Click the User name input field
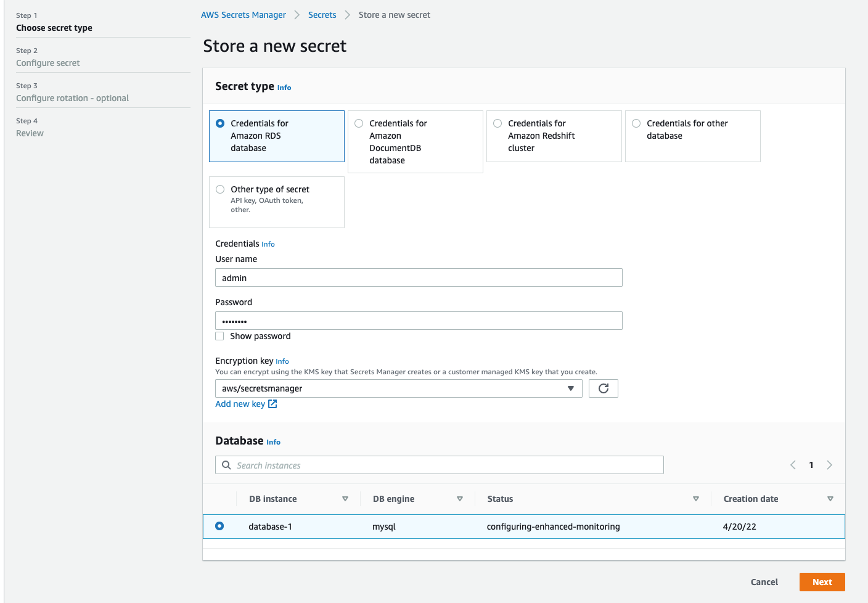Screen dimensions: 868x603 tap(419, 278)
